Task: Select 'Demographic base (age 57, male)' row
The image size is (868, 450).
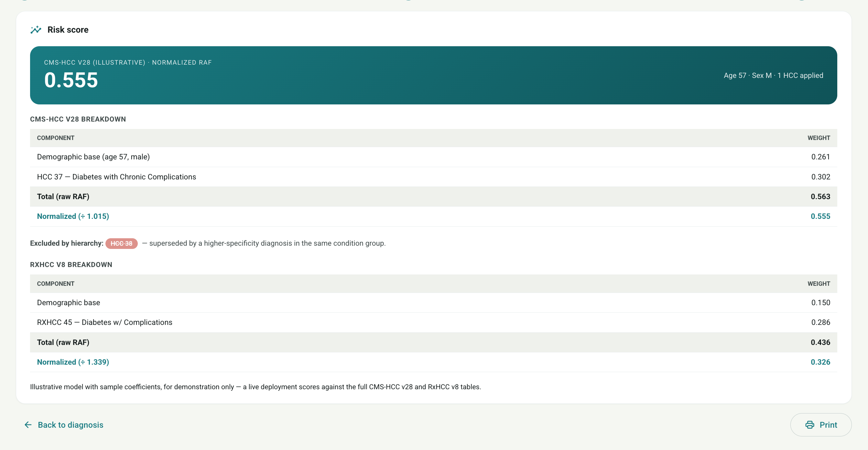Action: click(x=433, y=156)
